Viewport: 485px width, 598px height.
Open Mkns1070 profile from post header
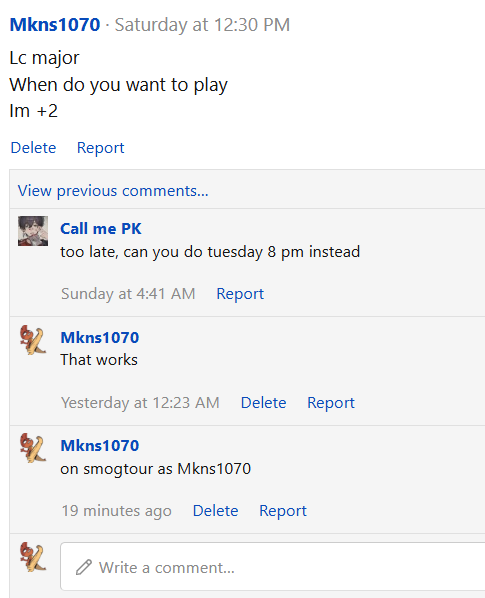55,25
